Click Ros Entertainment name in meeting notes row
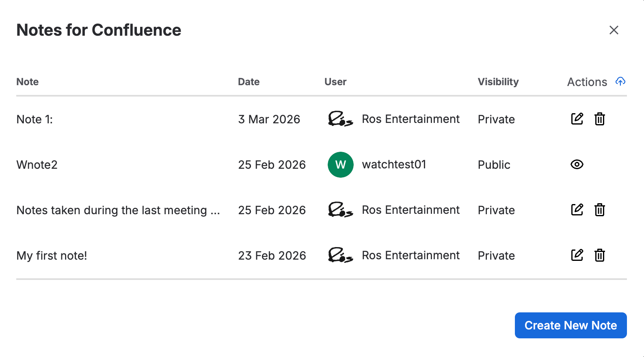 (411, 210)
